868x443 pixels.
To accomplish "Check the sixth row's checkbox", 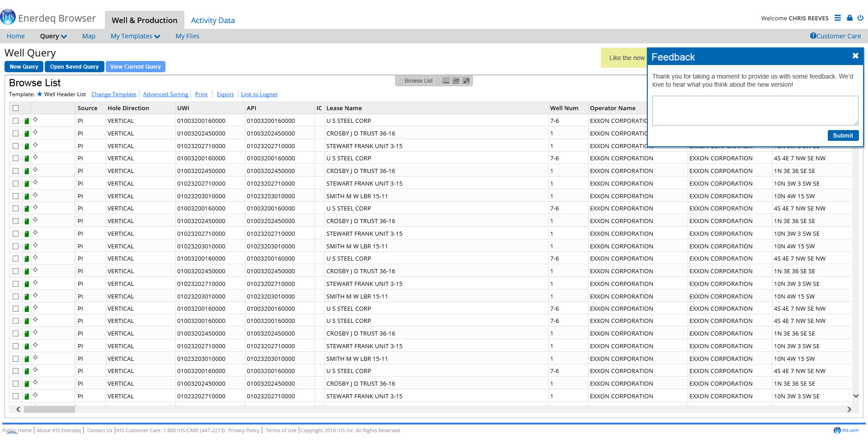I will coord(16,184).
